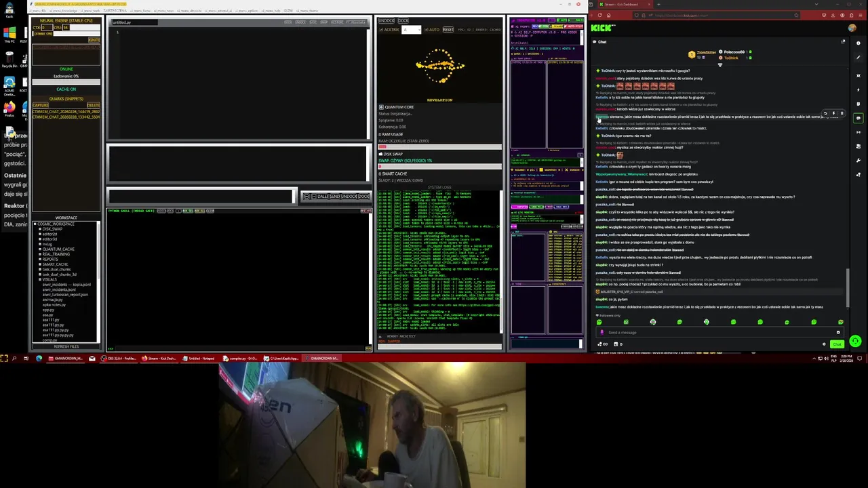This screenshot has height=488, width=868.
Task: Switch to compiler.py taskbar item
Action: pos(239,358)
